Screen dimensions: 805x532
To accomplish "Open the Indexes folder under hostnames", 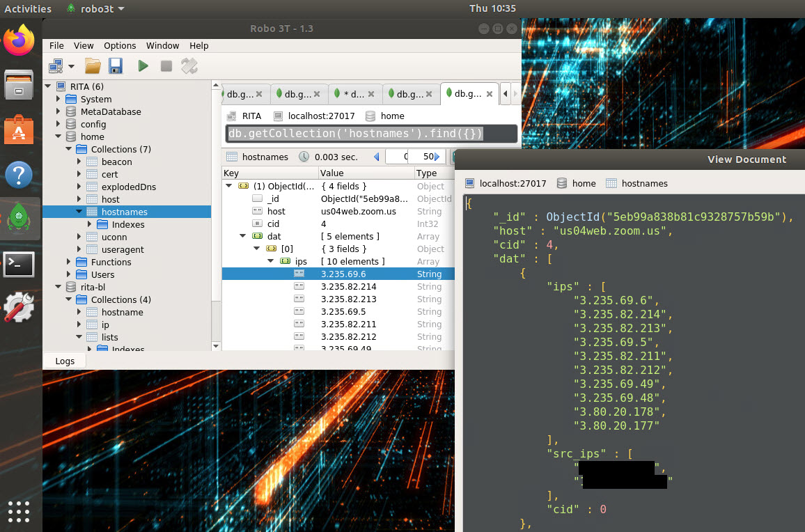I will point(128,224).
